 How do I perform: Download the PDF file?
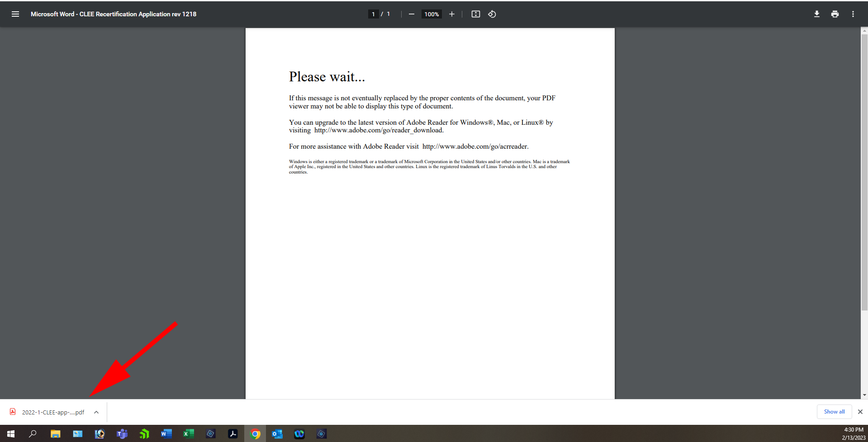pos(816,14)
